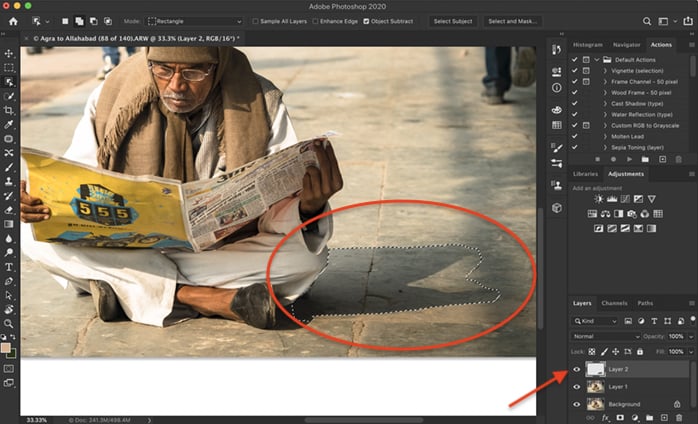Click the Select Subject button
This screenshot has height=424, width=698.
click(453, 21)
